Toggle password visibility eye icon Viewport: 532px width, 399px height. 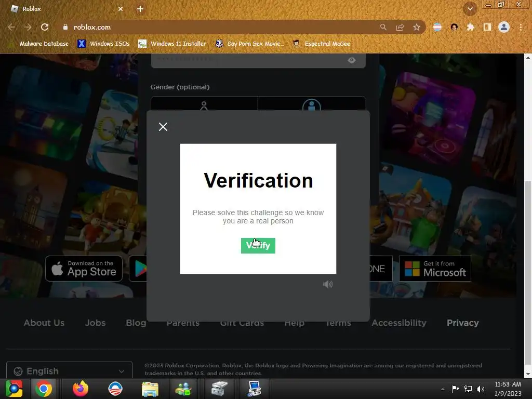[x=352, y=60]
